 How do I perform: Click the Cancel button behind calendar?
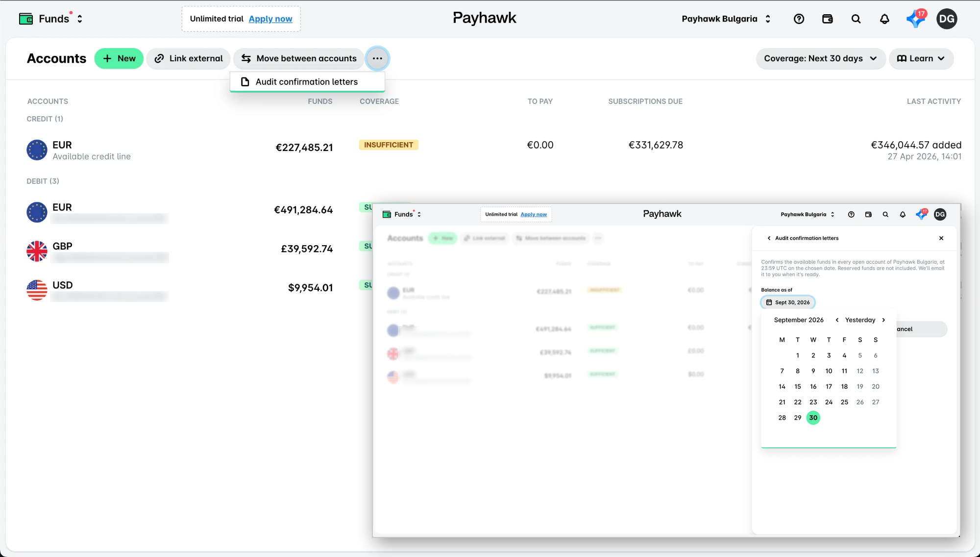point(922,329)
